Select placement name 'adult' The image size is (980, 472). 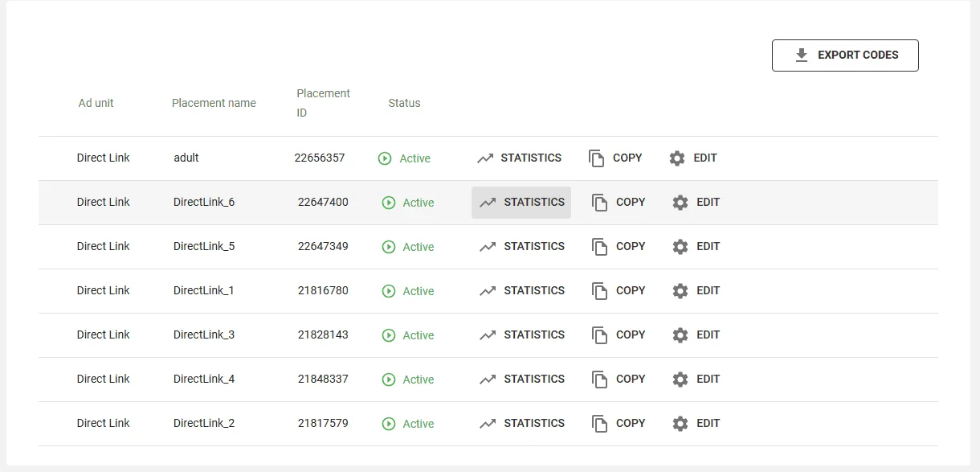186,158
